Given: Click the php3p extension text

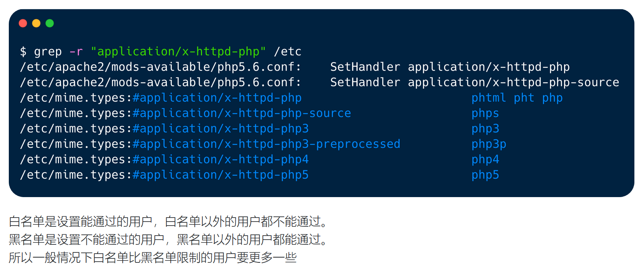Looking at the screenshot, I should [x=489, y=144].
